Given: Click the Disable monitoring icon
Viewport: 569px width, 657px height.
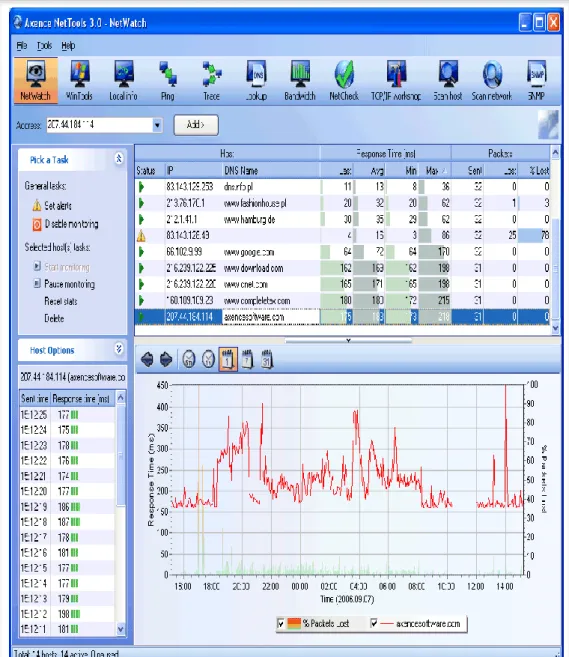Looking at the screenshot, I should [37, 224].
